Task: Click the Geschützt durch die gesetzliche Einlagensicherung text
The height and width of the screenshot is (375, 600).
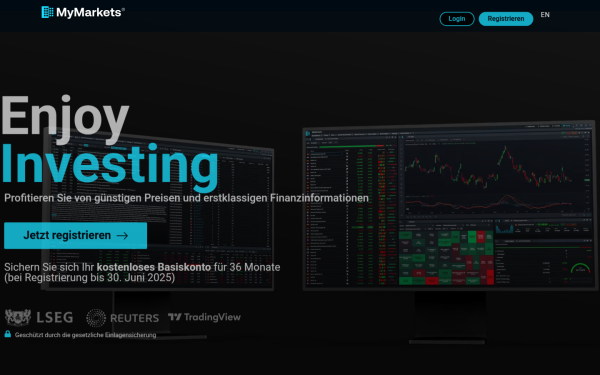Action: tap(85, 335)
